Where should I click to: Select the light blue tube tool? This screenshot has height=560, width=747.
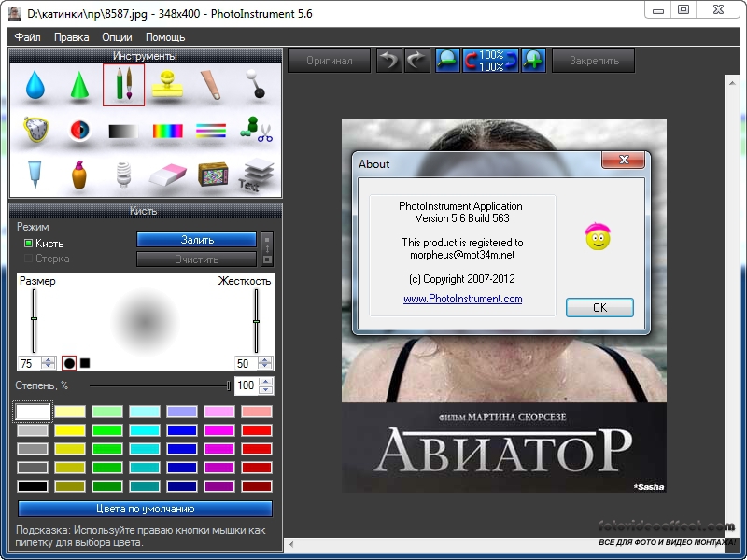point(35,174)
